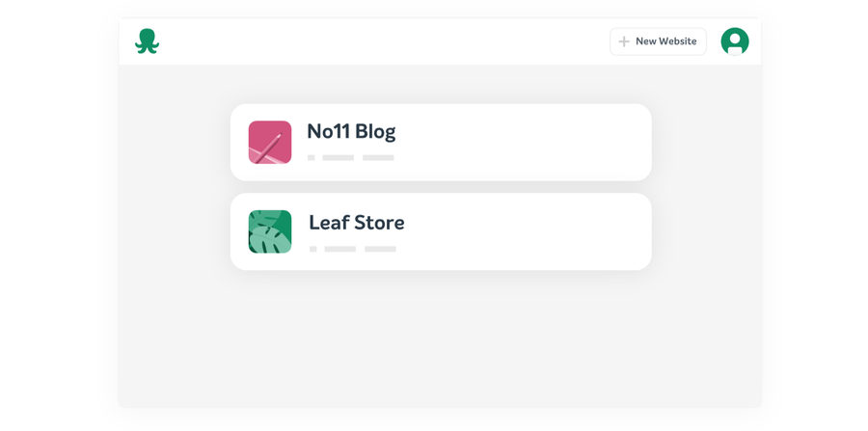Open the user profile avatar
This screenshot has height=431, width=868.
(x=735, y=41)
